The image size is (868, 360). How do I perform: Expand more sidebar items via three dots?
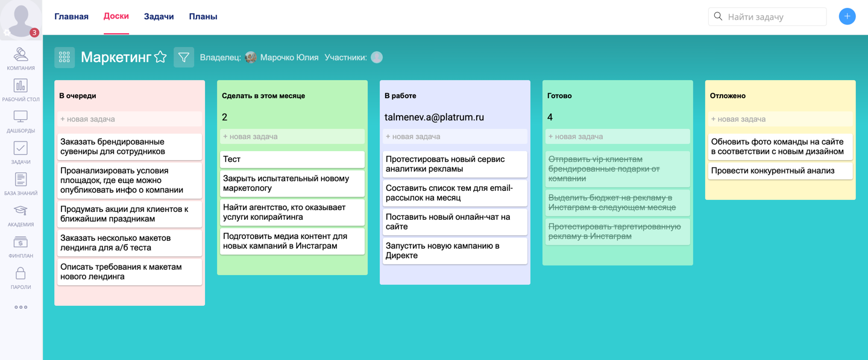click(x=20, y=307)
